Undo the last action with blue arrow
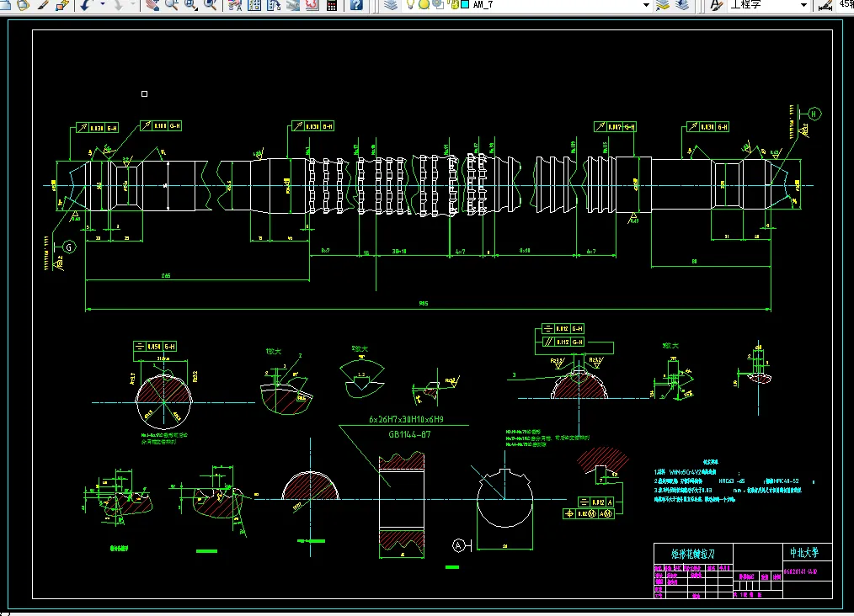The width and height of the screenshot is (854, 616). coord(86,5)
